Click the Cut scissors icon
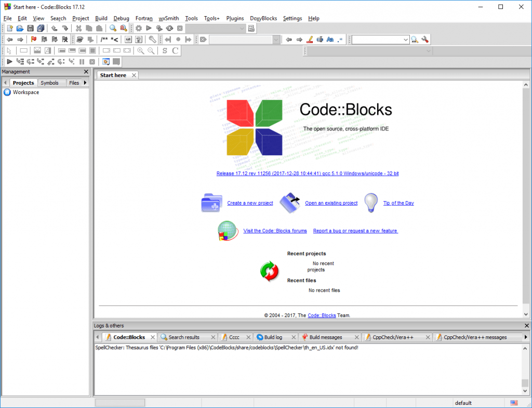 coord(79,29)
